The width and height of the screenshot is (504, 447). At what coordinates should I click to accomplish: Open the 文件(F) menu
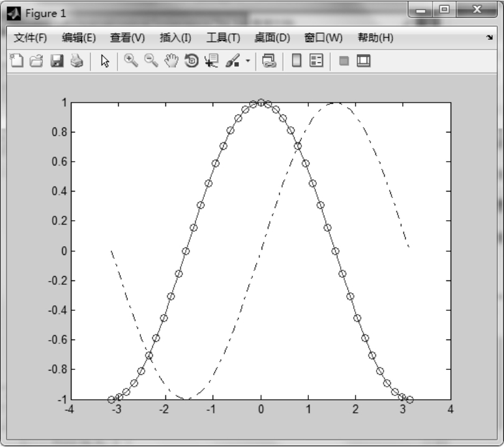coord(30,38)
